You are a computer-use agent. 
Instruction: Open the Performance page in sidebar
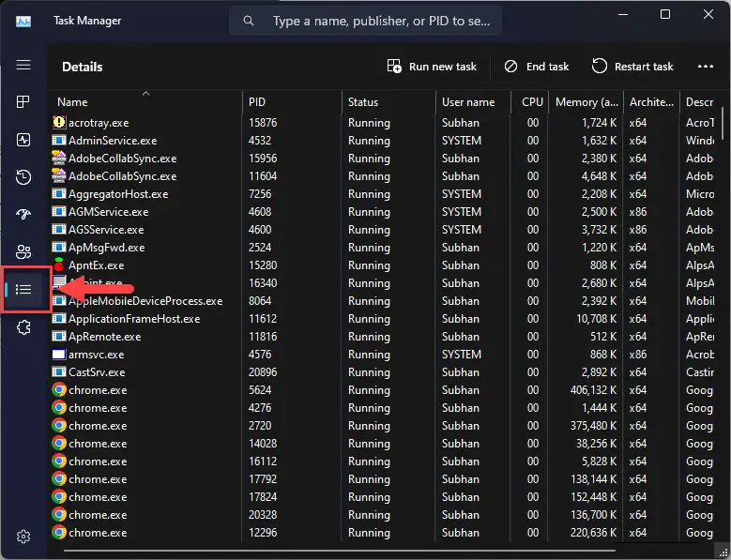(x=23, y=140)
